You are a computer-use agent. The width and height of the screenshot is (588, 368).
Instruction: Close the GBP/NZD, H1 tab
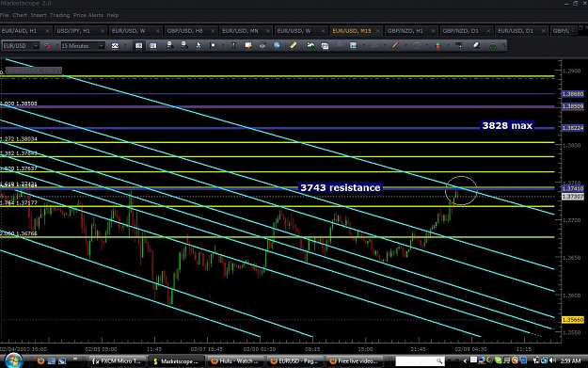(x=433, y=31)
